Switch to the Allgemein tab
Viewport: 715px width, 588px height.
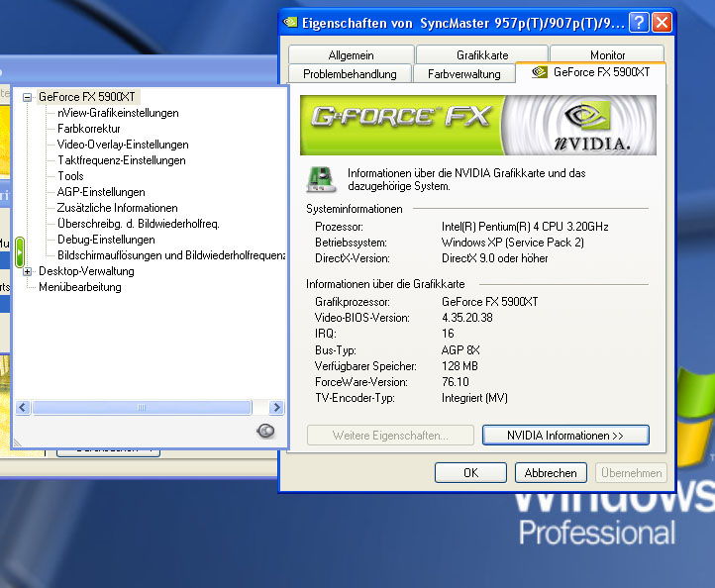pyautogui.click(x=352, y=55)
